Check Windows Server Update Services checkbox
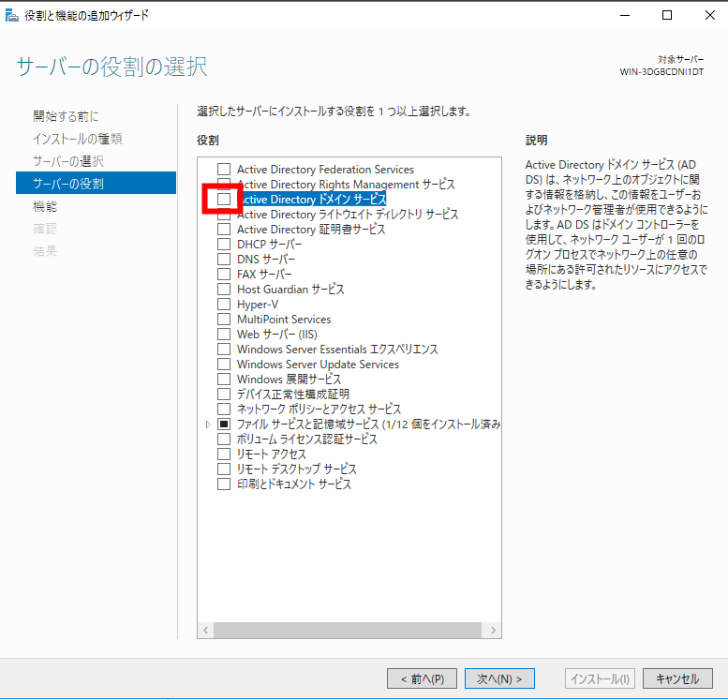The height and width of the screenshot is (700, 728). (x=224, y=364)
